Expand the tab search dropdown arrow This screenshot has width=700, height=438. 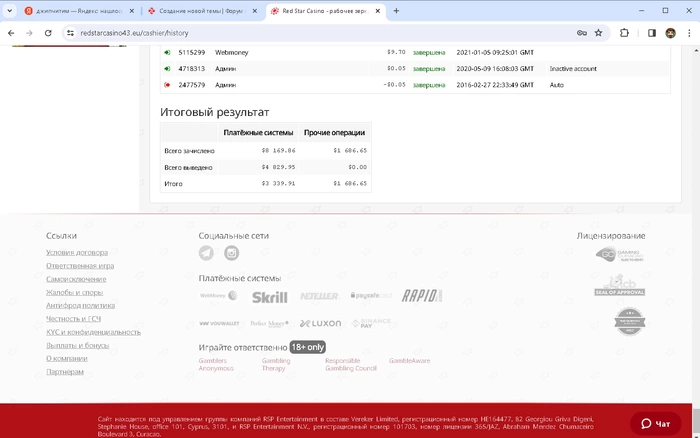(x=9, y=11)
